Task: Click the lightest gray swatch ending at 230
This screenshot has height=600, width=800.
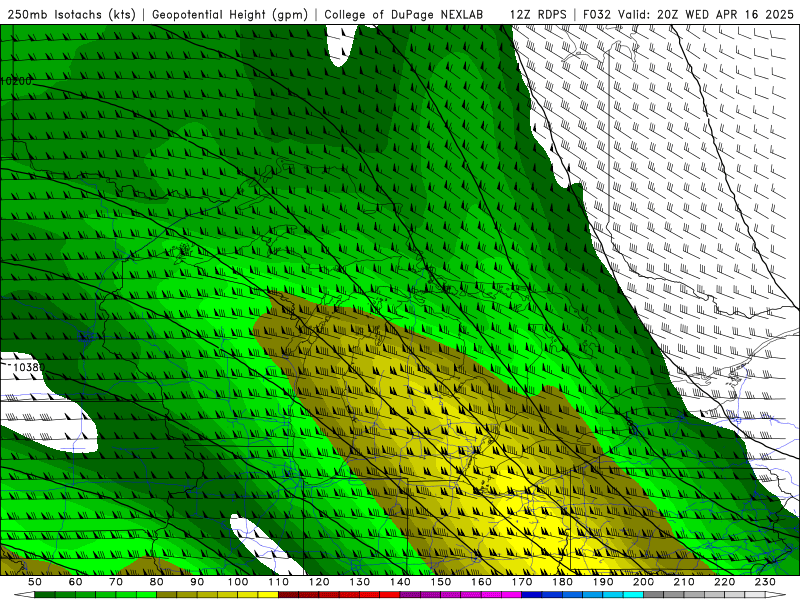Action: tap(755, 594)
